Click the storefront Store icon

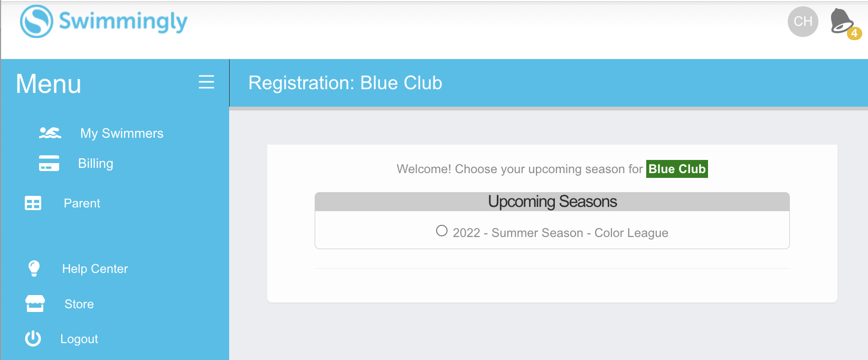click(x=35, y=304)
